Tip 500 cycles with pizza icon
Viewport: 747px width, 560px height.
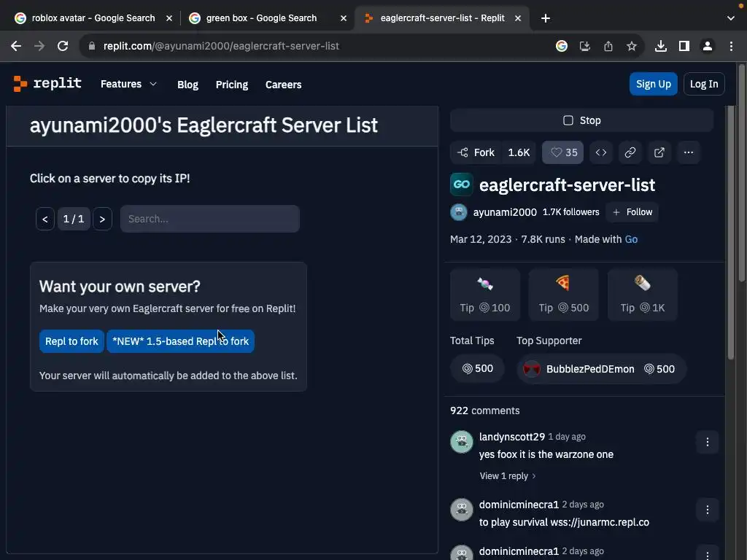coord(564,295)
